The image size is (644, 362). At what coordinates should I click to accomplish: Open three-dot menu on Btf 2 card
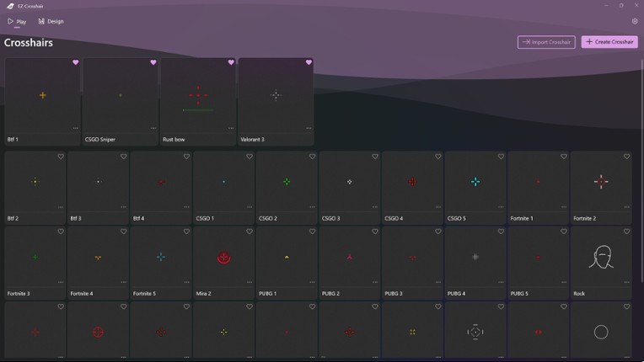point(60,207)
